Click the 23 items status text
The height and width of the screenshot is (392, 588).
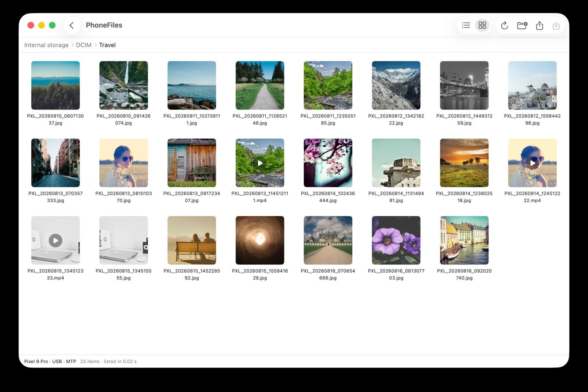(90, 362)
